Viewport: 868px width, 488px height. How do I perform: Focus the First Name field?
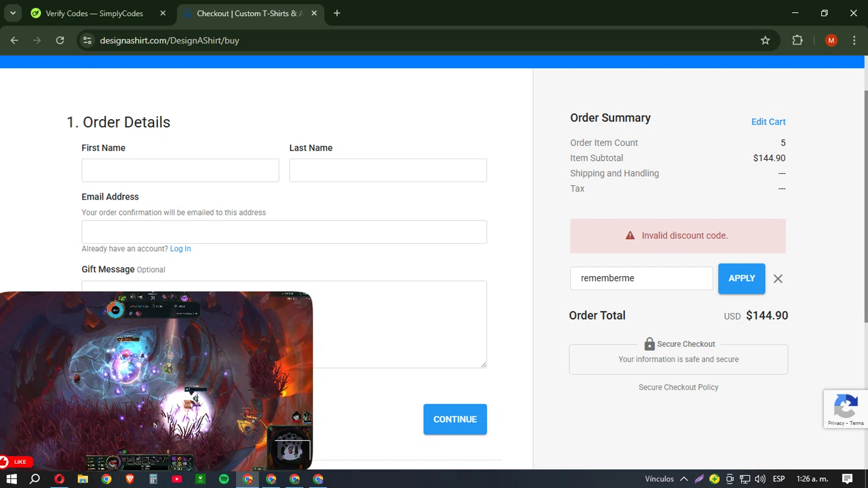(x=180, y=170)
